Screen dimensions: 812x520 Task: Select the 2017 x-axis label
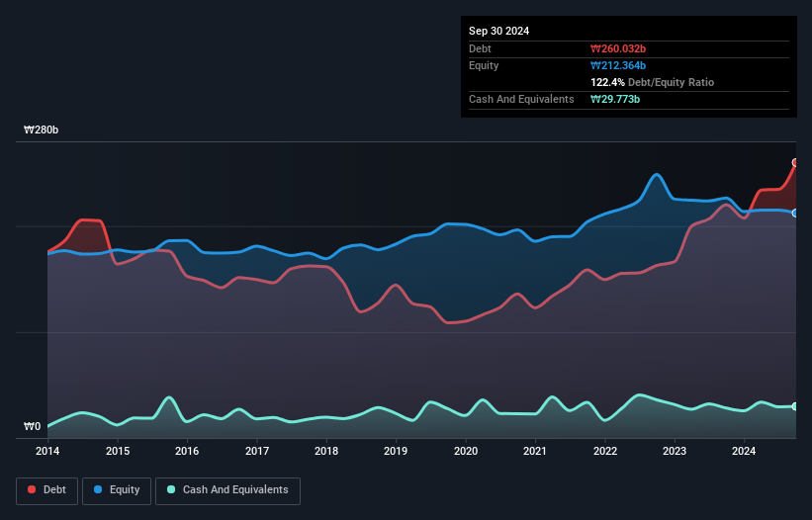[257, 451]
